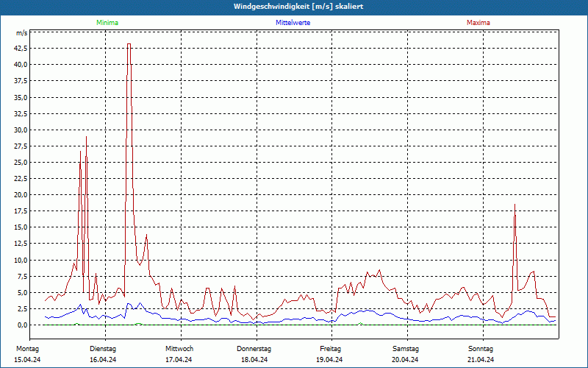588x368 pixels.
Task: Click the date 16.04.24
Action: (103, 360)
